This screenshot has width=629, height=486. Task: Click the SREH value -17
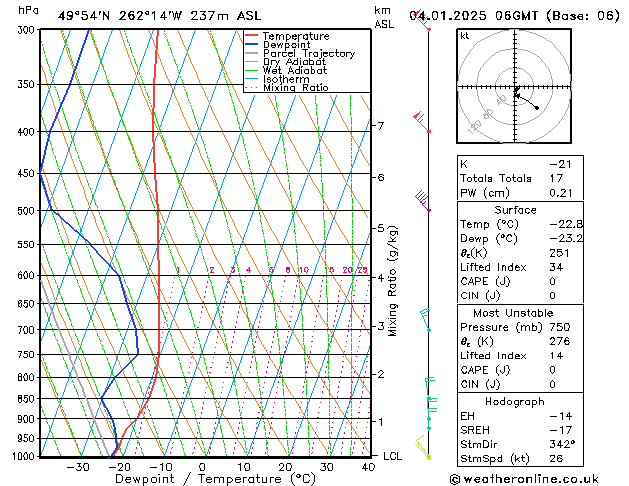coord(561,430)
